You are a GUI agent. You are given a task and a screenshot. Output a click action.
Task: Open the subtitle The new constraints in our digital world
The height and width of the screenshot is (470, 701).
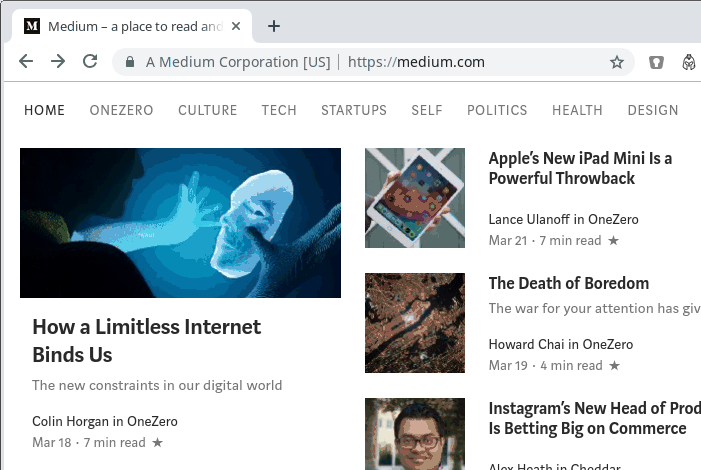point(157,385)
